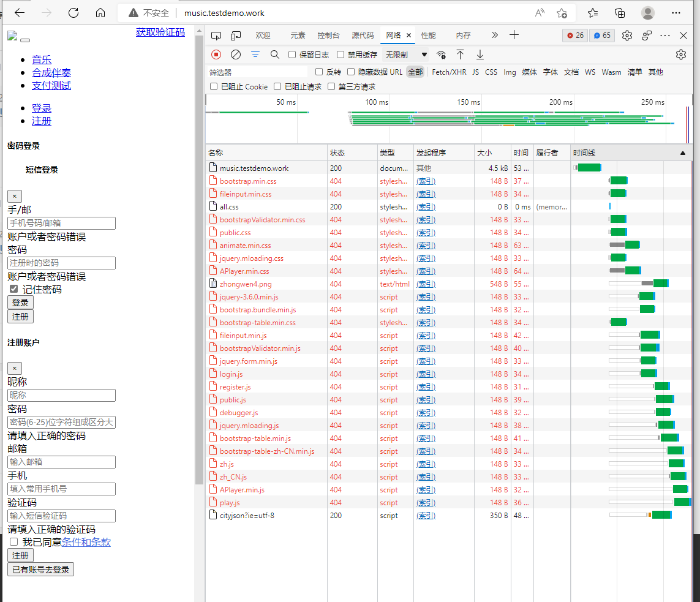Open the 65 issues counter
700x602 pixels.
coord(602,36)
